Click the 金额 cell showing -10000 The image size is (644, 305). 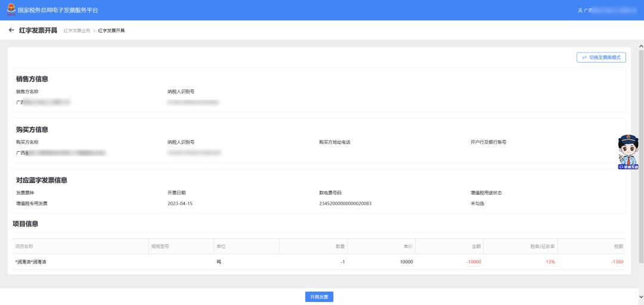pos(473,262)
